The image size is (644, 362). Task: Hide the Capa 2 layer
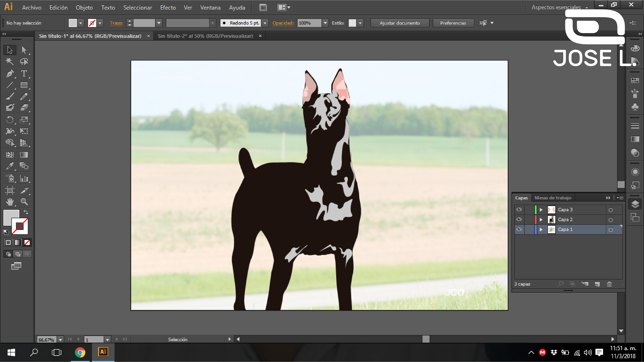pyautogui.click(x=519, y=219)
